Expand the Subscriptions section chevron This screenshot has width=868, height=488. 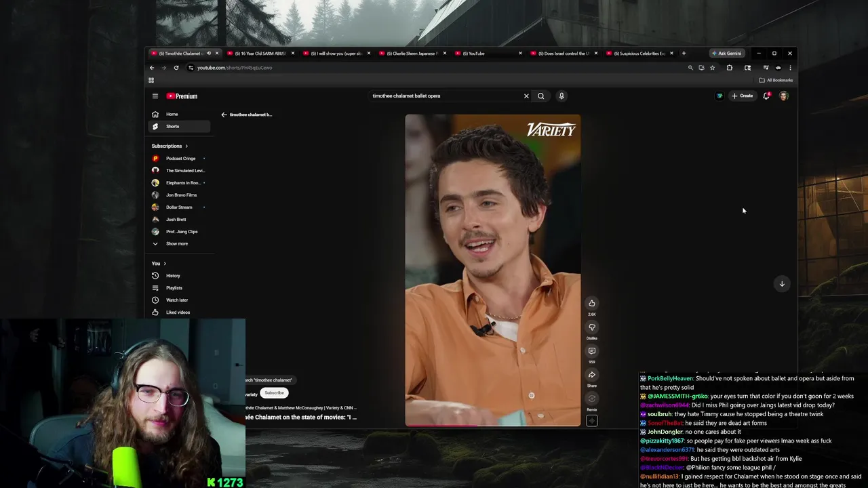click(186, 146)
